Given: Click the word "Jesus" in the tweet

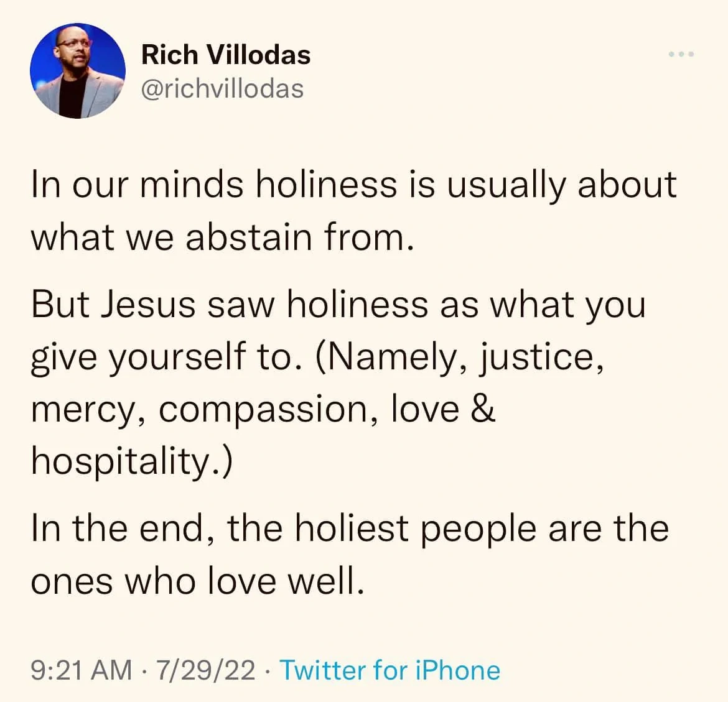Looking at the screenshot, I should (x=148, y=305).
